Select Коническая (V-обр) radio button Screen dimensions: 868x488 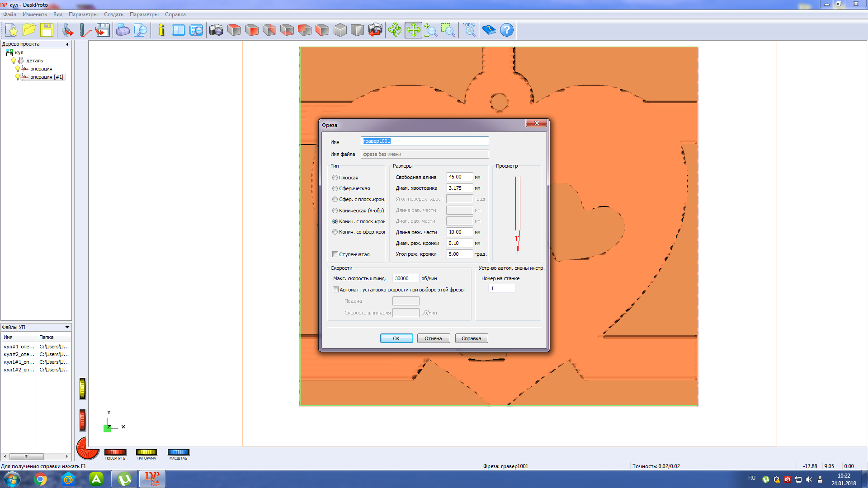(x=335, y=211)
